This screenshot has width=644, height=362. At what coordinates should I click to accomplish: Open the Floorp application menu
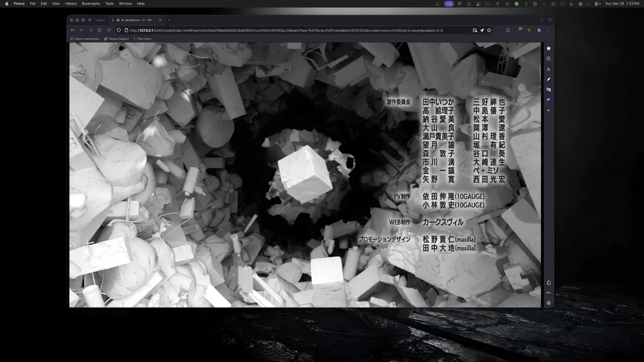(x=19, y=4)
